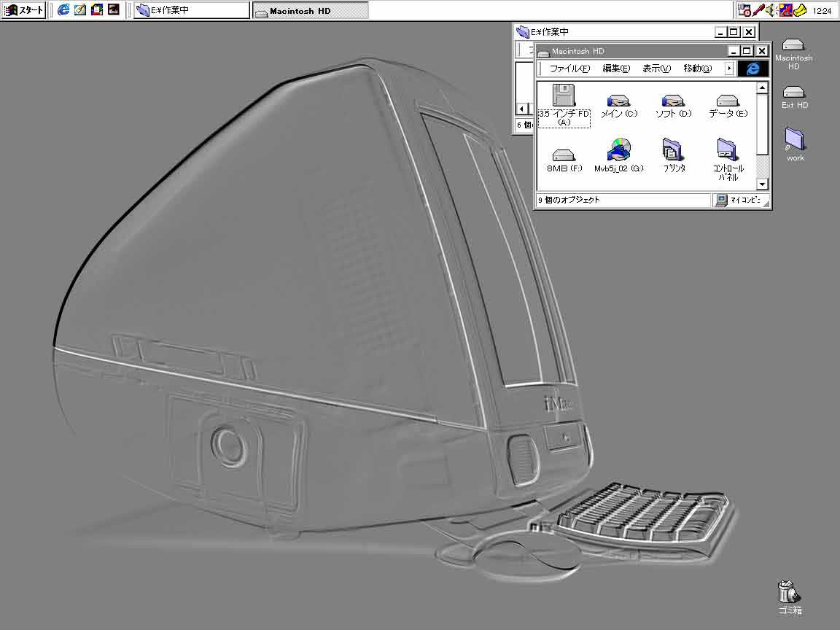Open the ファイル(F) menu

pos(569,69)
